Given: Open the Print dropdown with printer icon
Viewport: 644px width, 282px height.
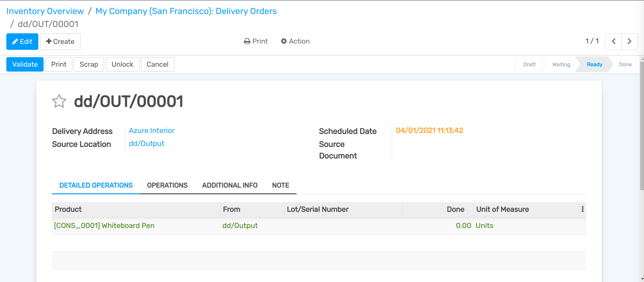Looking at the screenshot, I should coord(256,41).
